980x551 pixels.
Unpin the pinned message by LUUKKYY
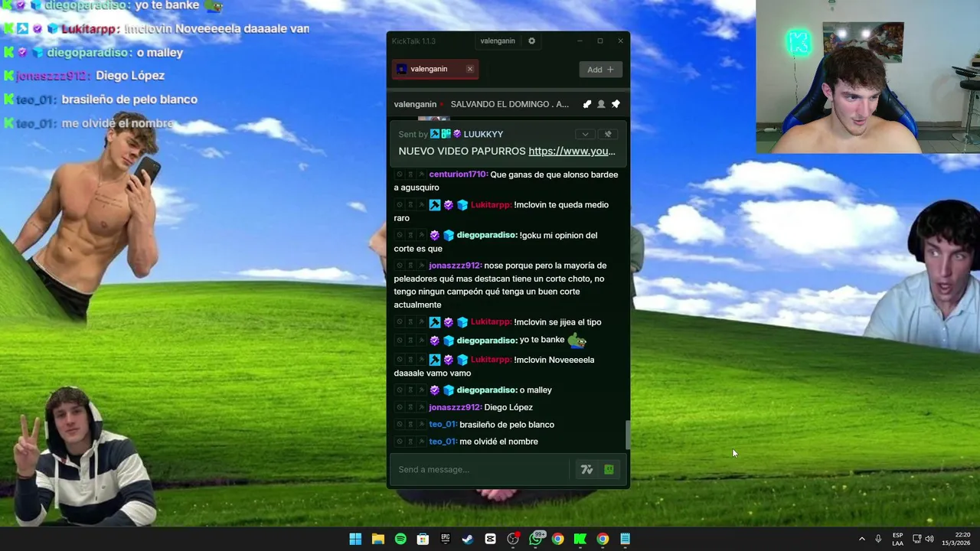[608, 135]
